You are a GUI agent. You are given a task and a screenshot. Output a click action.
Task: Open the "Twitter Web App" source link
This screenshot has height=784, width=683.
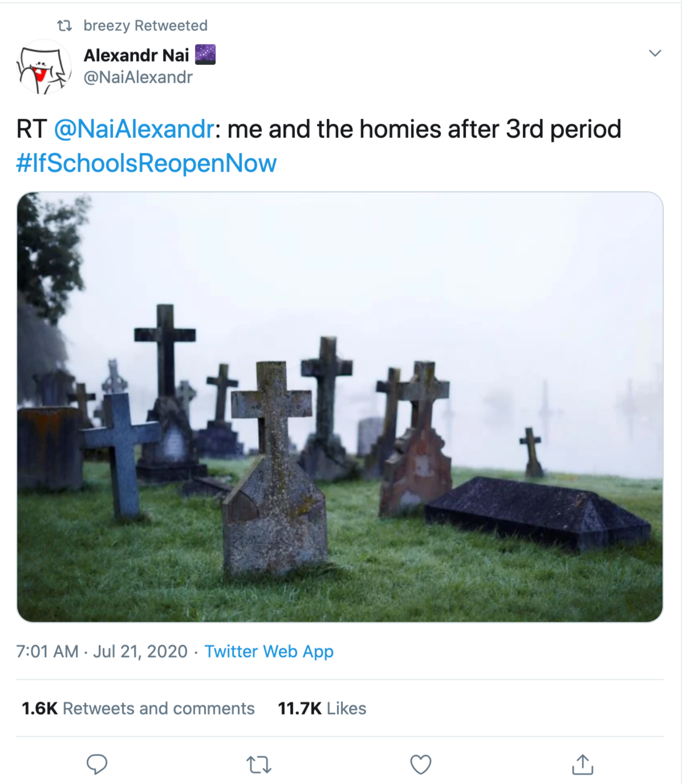(x=269, y=651)
